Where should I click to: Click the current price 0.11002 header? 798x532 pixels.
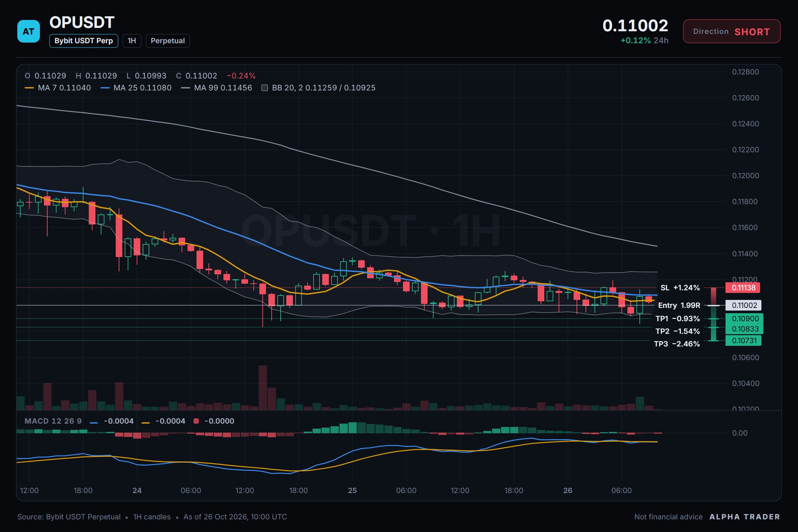coord(635,26)
